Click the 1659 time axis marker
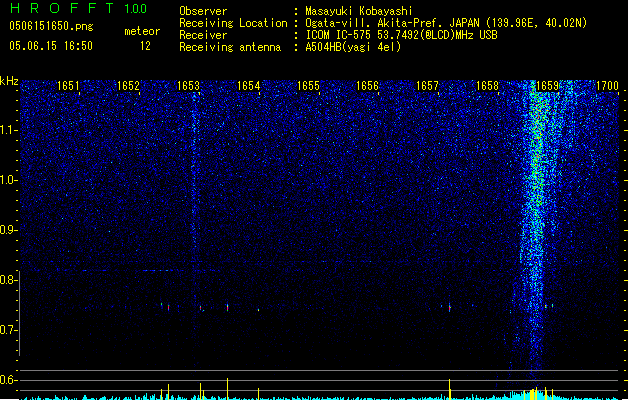This screenshot has height=400, width=629. pos(548,86)
